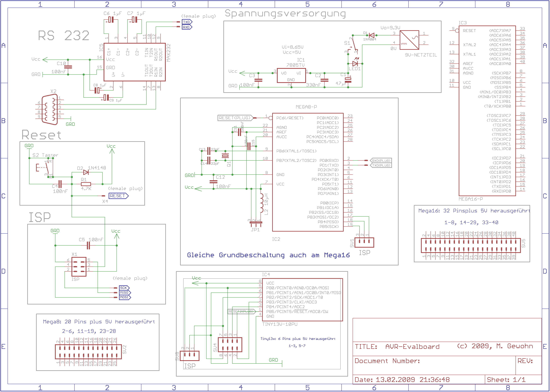Select the SCK plug tag
The image size is (550, 392).
coord(124,288)
